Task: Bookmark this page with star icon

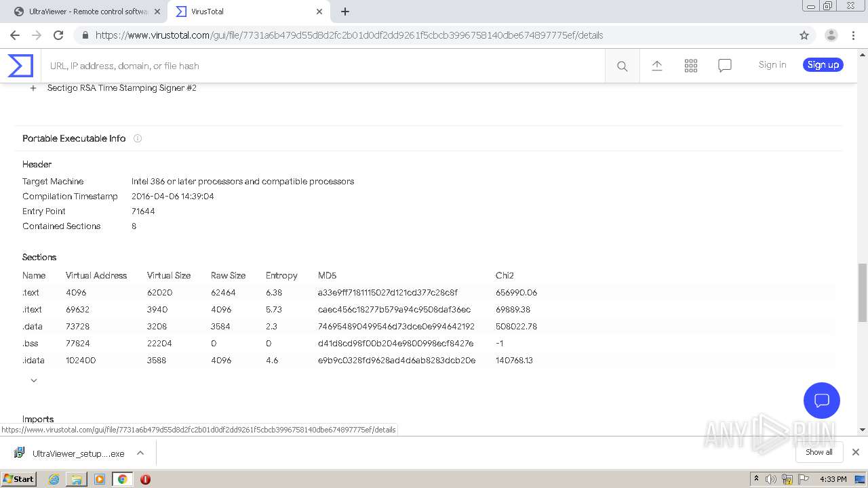Action: pyautogui.click(x=804, y=35)
